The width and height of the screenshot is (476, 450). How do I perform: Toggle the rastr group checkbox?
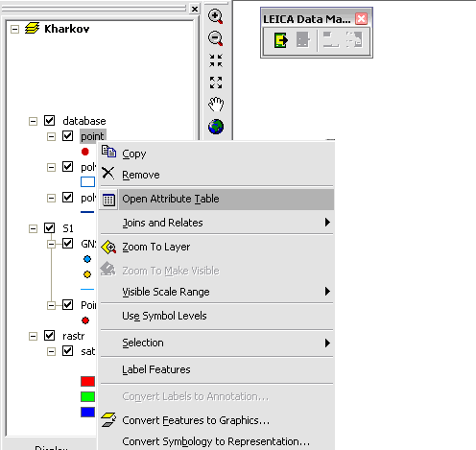(x=49, y=336)
